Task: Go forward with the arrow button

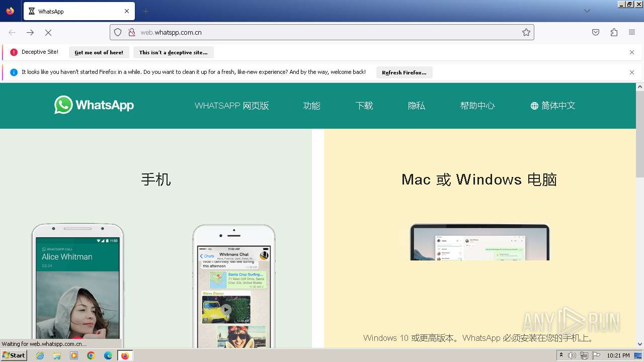Action: pos(30,32)
